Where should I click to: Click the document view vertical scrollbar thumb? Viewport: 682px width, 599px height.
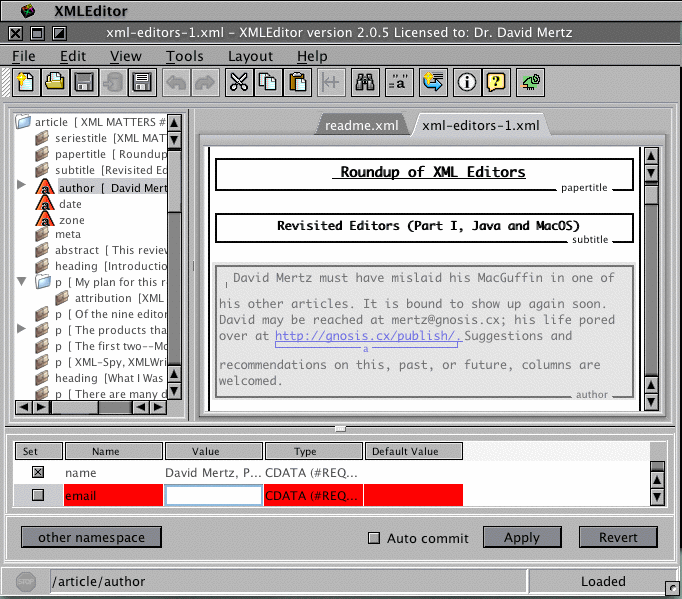[x=651, y=194]
